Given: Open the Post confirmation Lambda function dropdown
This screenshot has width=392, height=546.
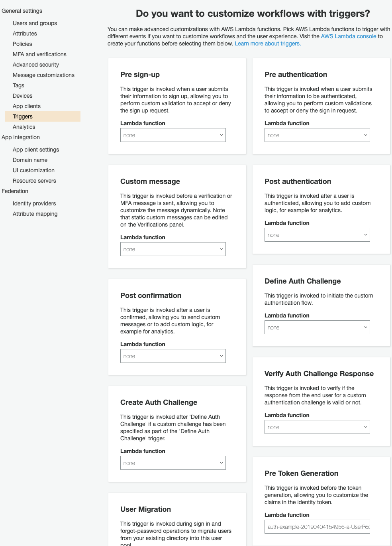Looking at the screenshot, I should (173, 356).
